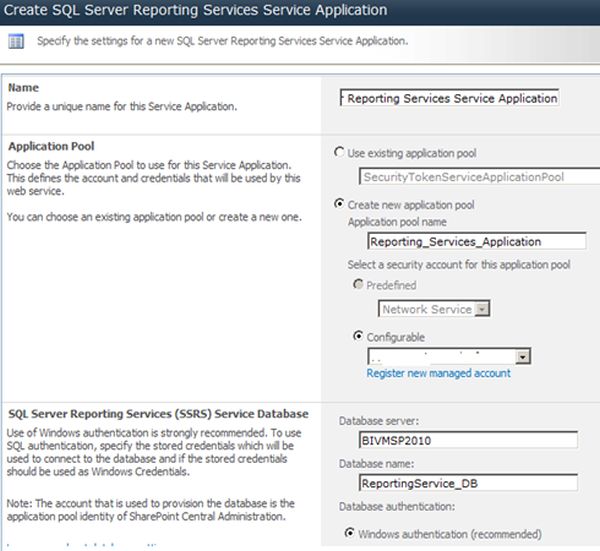The width and height of the screenshot is (600, 551).
Task: Click the Application Pool section heading
Action: pyautogui.click(x=51, y=146)
